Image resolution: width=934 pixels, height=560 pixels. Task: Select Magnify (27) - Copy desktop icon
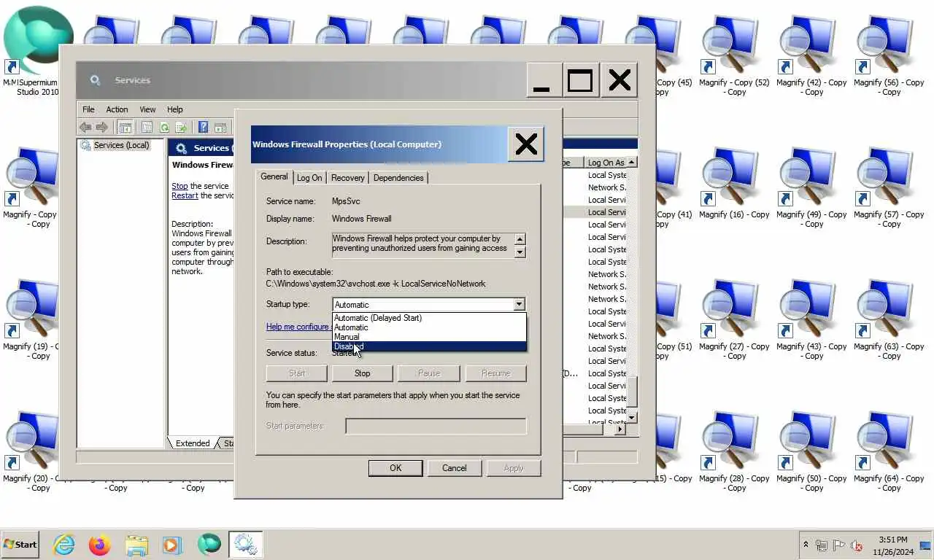tap(734, 319)
